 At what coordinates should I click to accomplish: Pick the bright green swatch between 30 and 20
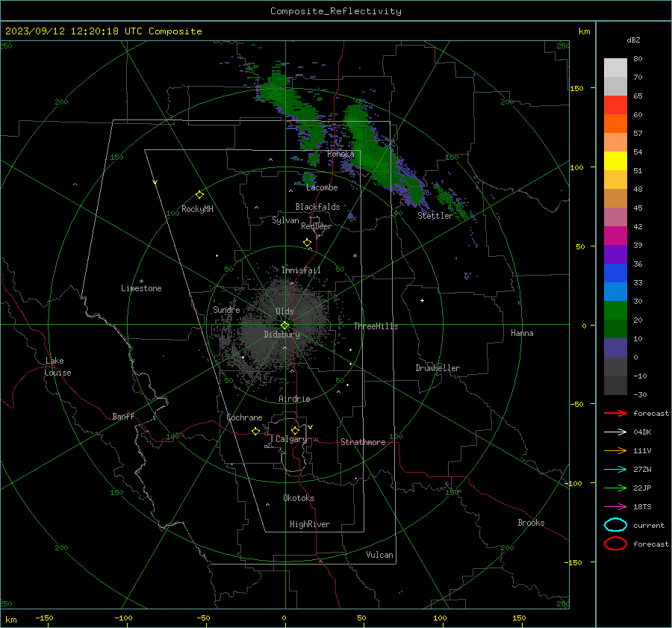coord(615,311)
